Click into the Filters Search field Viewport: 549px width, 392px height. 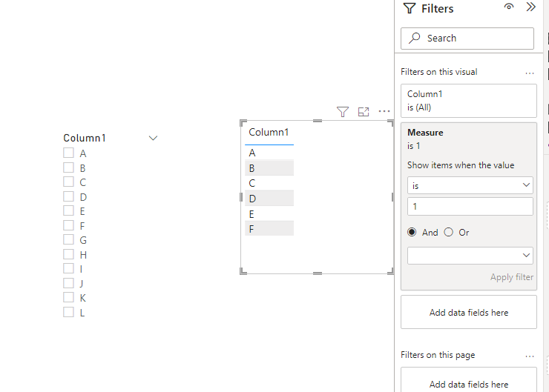pos(467,38)
